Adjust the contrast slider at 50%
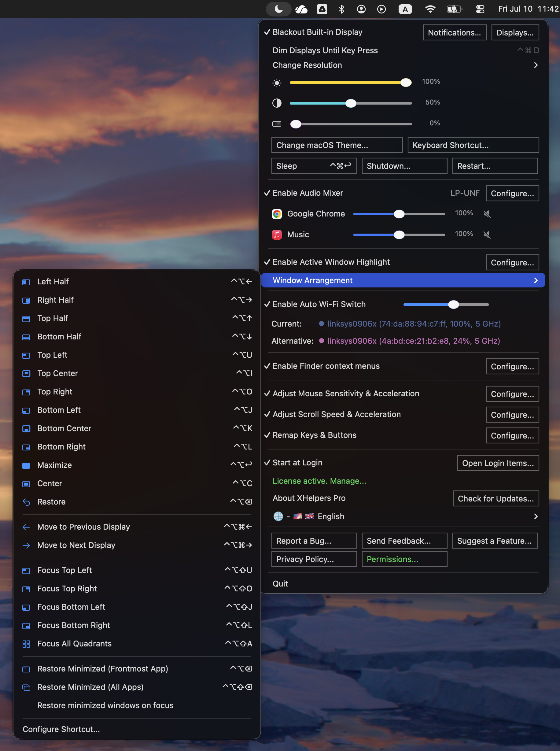Image resolution: width=560 pixels, height=751 pixels. click(351, 103)
